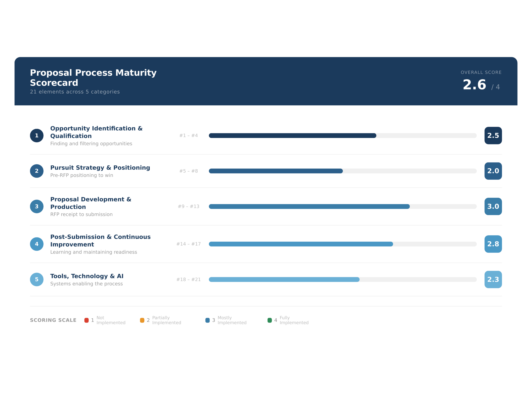The width and height of the screenshot is (532, 396).
Task: Click the #14 – #17 element range label
Action: 188,244
